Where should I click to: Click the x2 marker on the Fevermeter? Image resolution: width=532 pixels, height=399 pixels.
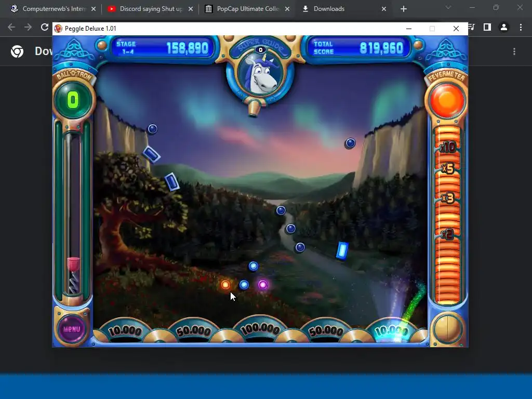[447, 234]
